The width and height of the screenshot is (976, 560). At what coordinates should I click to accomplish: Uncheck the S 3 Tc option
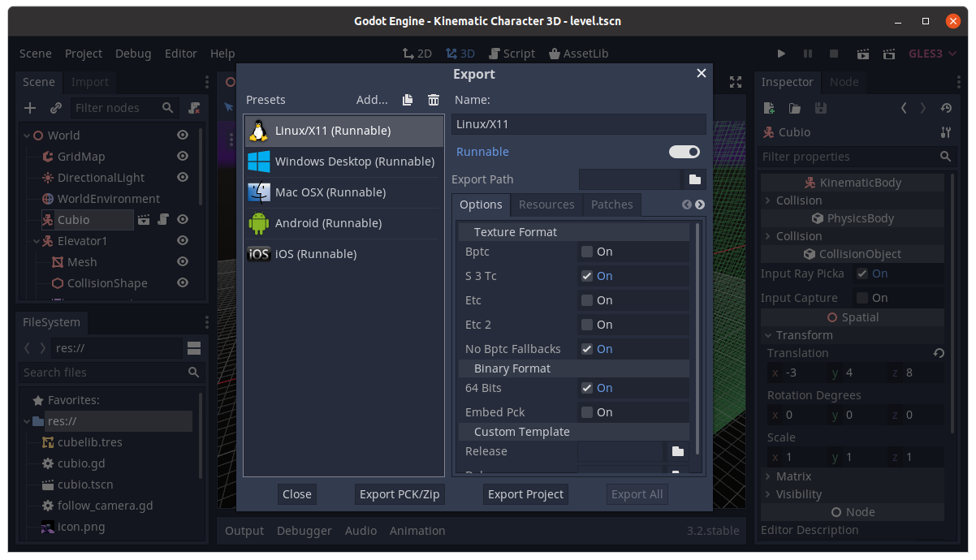[586, 276]
